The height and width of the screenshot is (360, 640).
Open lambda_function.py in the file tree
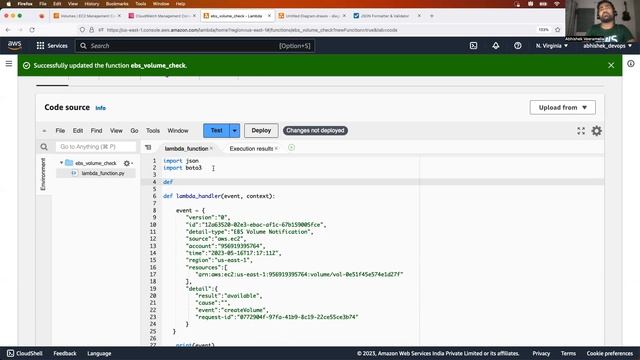pos(103,173)
